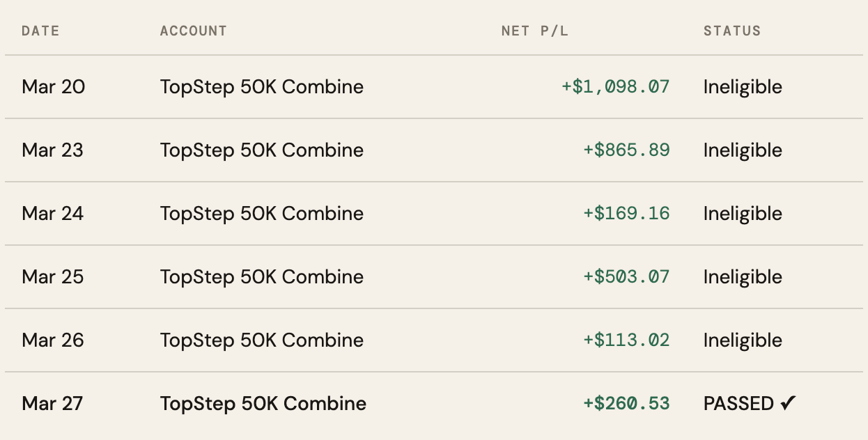Select the Mar 20 date cell
This screenshot has width=868, height=440.
click(54, 87)
